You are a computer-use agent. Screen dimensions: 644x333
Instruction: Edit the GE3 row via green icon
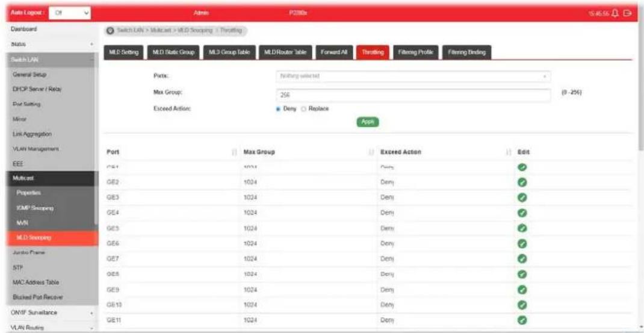coord(522,198)
